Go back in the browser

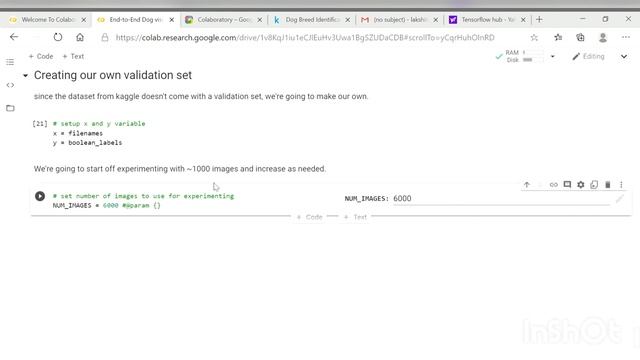[14, 37]
